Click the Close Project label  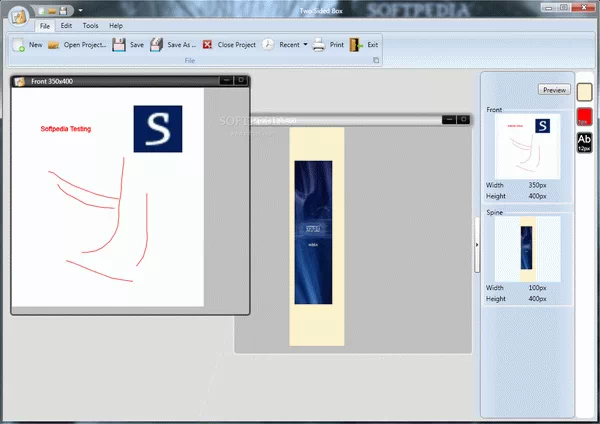tap(236, 45)
